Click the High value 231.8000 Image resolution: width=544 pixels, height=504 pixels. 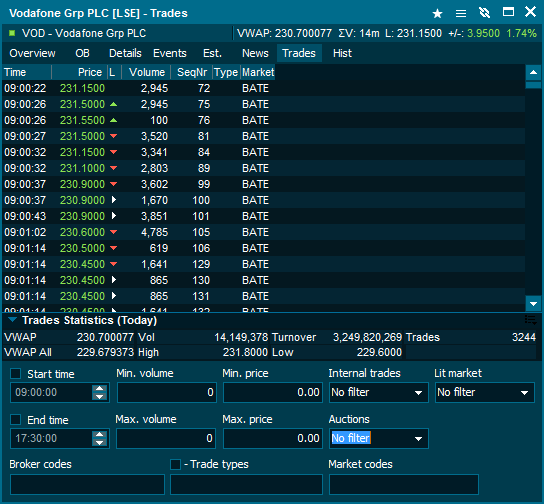click(x=245, y=352)
